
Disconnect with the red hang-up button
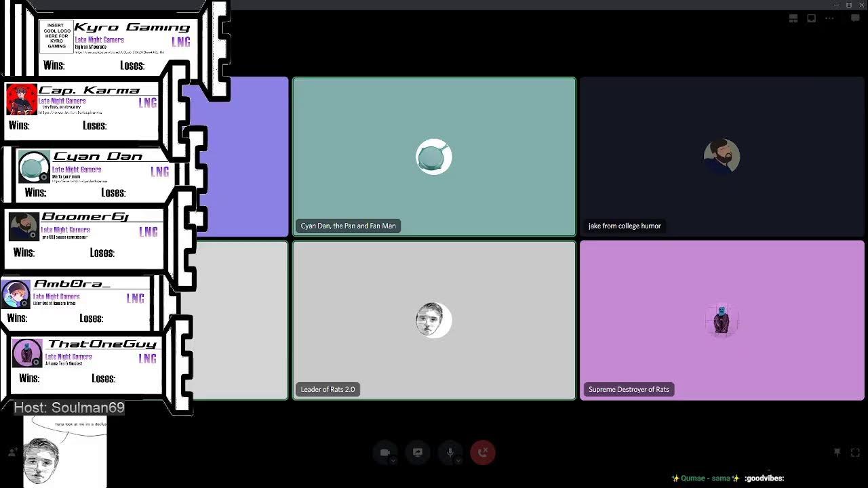coord(483,452)
